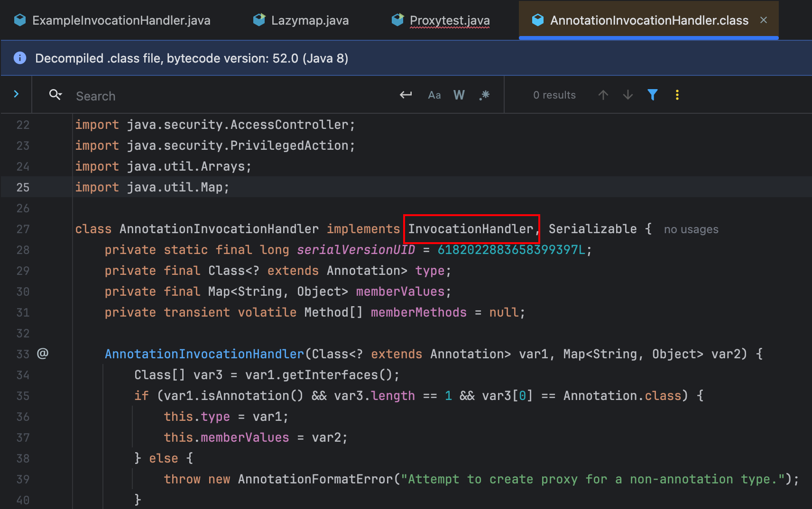The image size is (812, 509).
Task: Toggle Regex search option
Action: 484,95
